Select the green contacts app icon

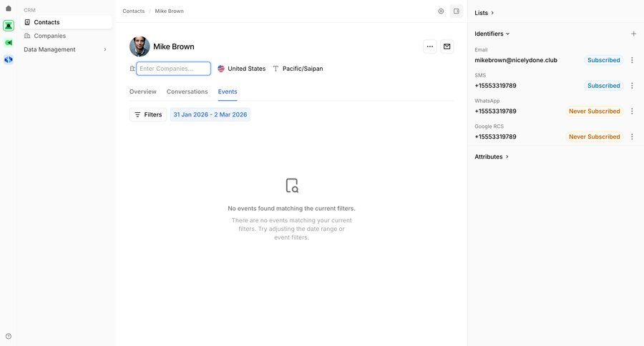point(8,26)
